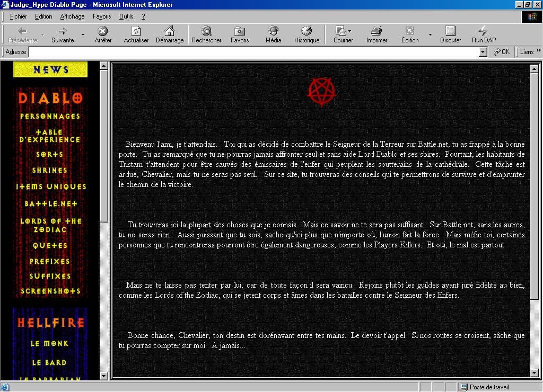Click the Internet Explorer page icon in title bar
The height and width of the screenshot is (392, 543).
click(x=5, y=4)
